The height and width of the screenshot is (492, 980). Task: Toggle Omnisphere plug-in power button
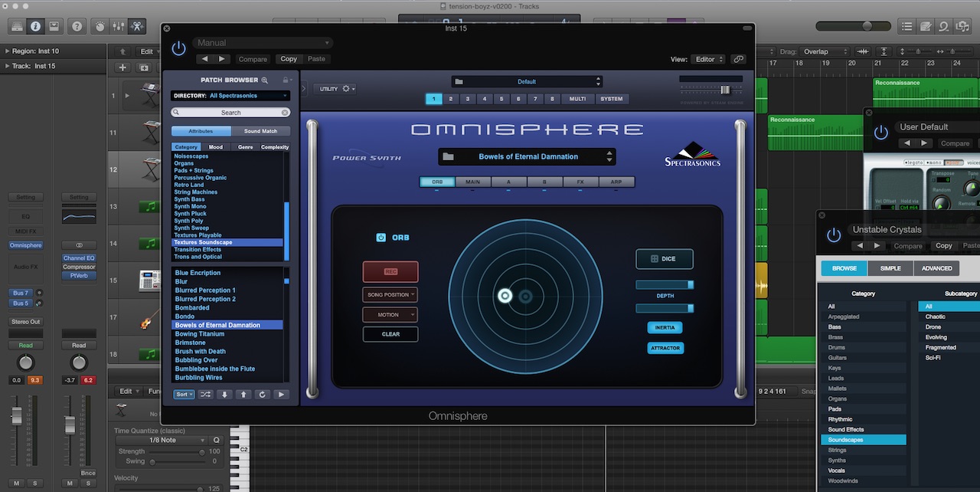pos(178,48)
